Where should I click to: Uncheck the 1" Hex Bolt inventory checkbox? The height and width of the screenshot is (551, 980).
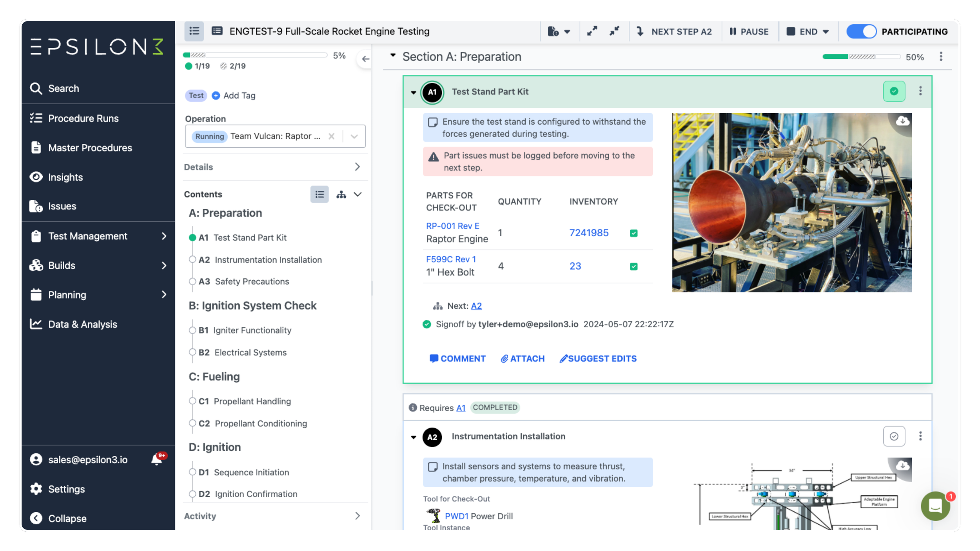(x=634, y=266)
